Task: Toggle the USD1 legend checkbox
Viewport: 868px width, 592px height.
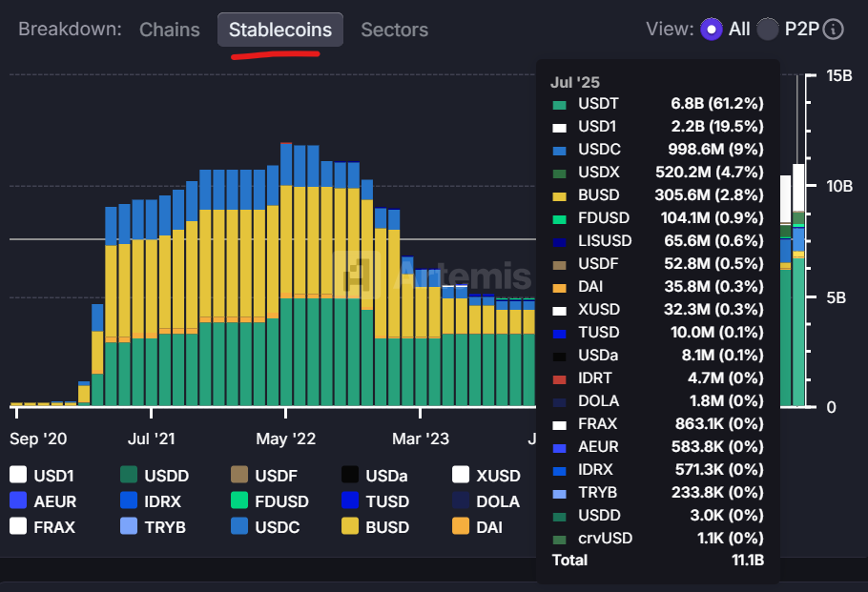Action: pos(18,475)
